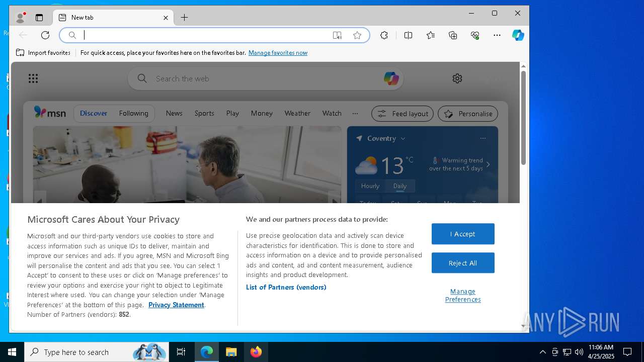
Task: Open the Collections icon
Action: [453, 35]
